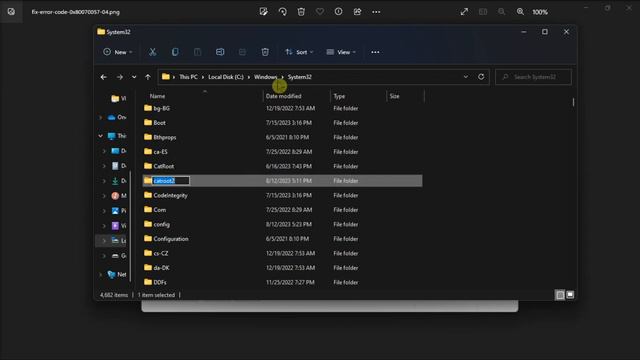Click the Search System32 box
640x360 pixels.
pyautogui.click(x=533, y=77)
